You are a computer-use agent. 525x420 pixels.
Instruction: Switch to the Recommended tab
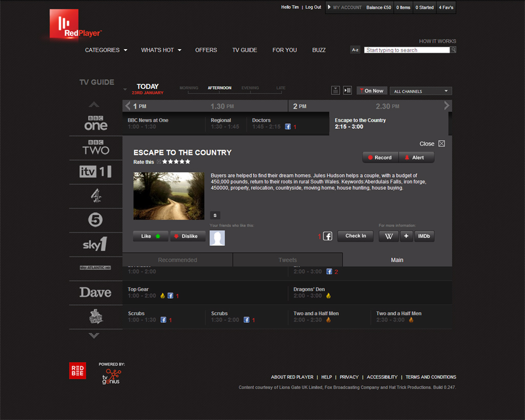[x=177, y=260]
